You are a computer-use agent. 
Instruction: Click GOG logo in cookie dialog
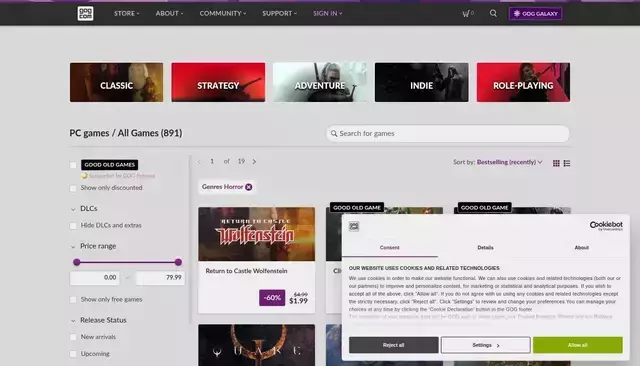pos(354,226)
